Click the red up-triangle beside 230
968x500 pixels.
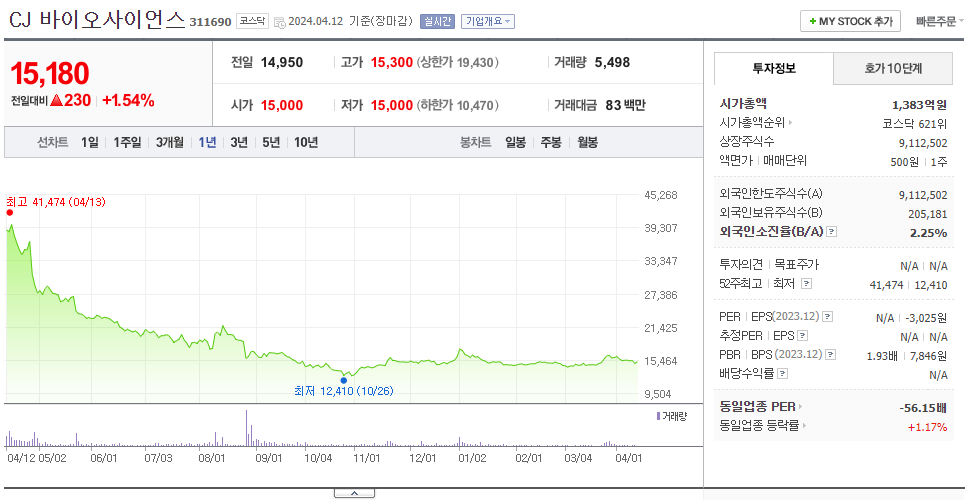tap(56, 100)
